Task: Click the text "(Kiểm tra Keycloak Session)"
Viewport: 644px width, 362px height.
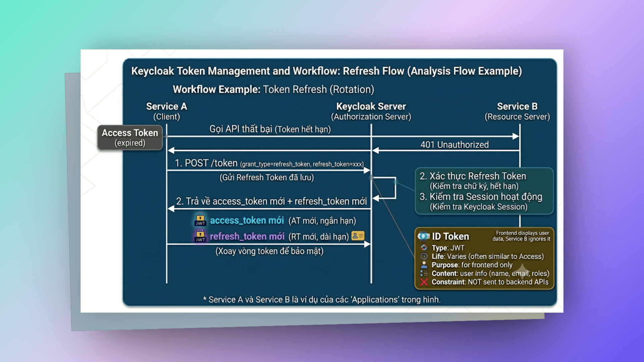Action: [x=479, y=207]
